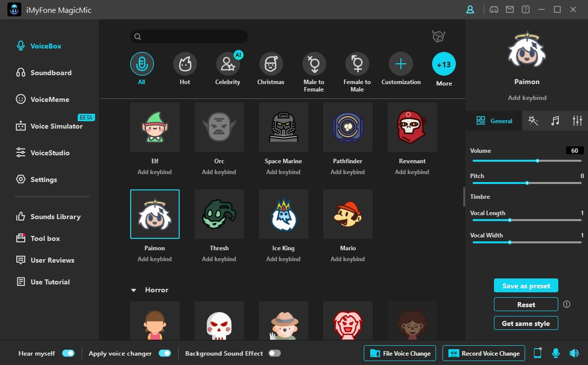Adjust the Vocal Width slider
The image size is (588, 365).
click(527, 242)
